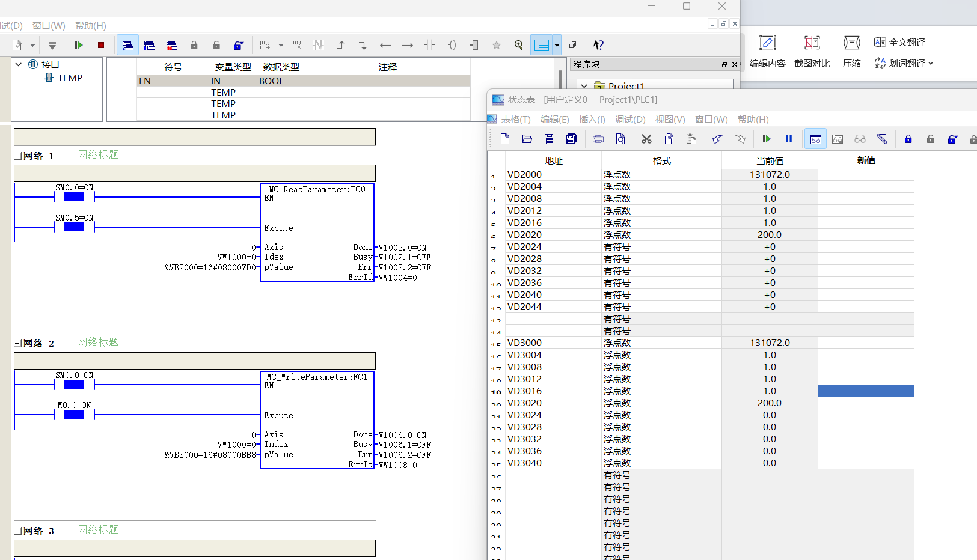Image resolution: width=977 pixels, height=560 pixels.
Task: Pause status table monitoring
Action: click(789, 139)
